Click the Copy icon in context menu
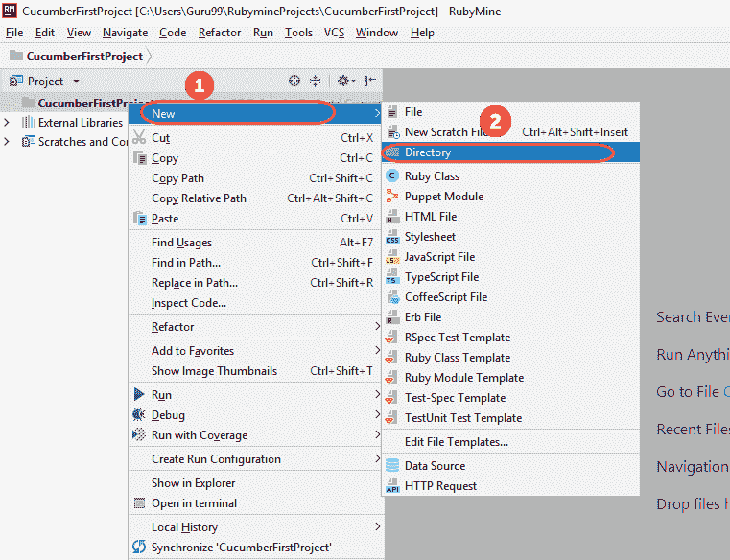730x560 pixels. (140, 158)
